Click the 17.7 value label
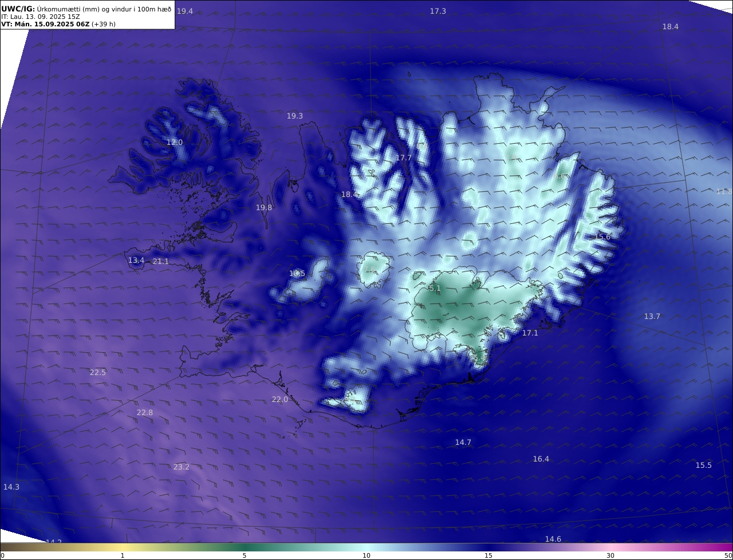The height and width of the screenshot is (560, 733). pos(404,157)
